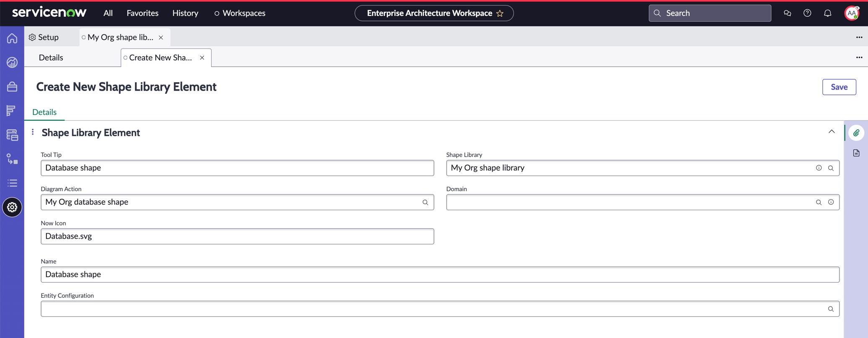This screenshot has width=868, height=338.
Task: Save the new shape library element
Action: click(x=839, y=87)
